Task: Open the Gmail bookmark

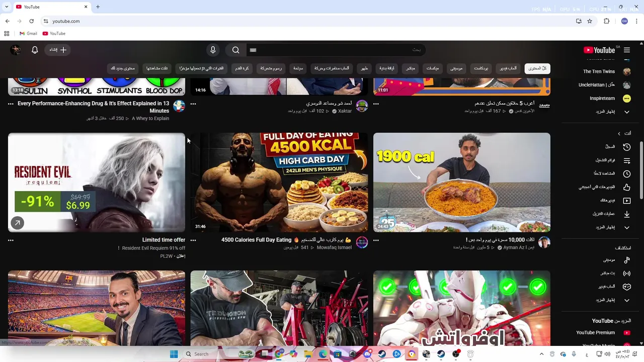Action: point(28,33)
